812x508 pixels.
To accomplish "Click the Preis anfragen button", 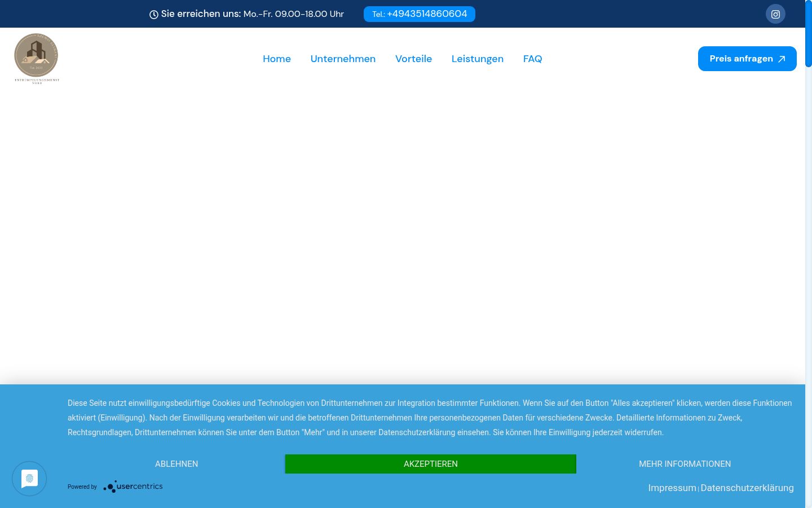I will (747, 59).
